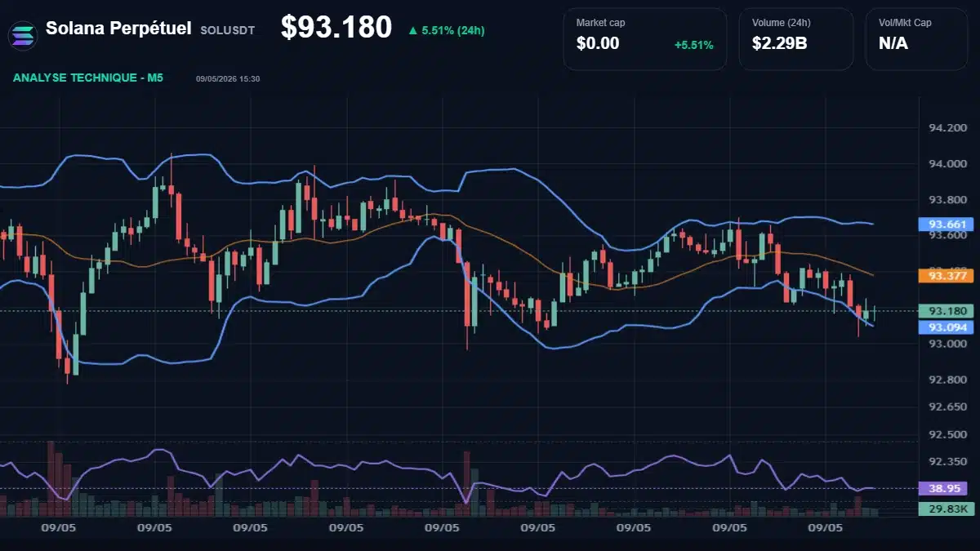980x551 pixels.
Task: Click the 09/05/2026 15:30 timestamp
Action: pyautogui.click(x=228, y=78)
